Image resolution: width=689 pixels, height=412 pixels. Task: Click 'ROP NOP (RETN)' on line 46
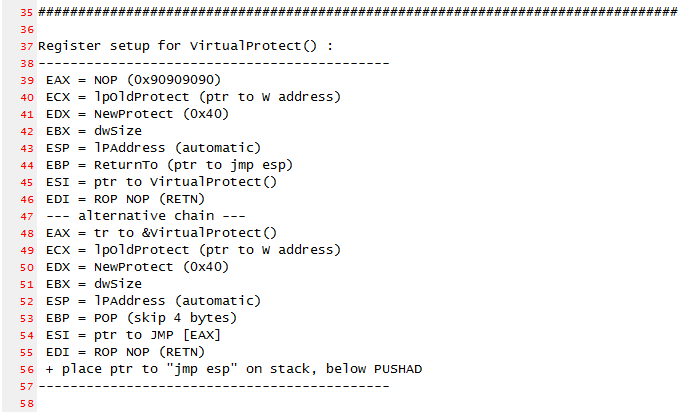149,199
